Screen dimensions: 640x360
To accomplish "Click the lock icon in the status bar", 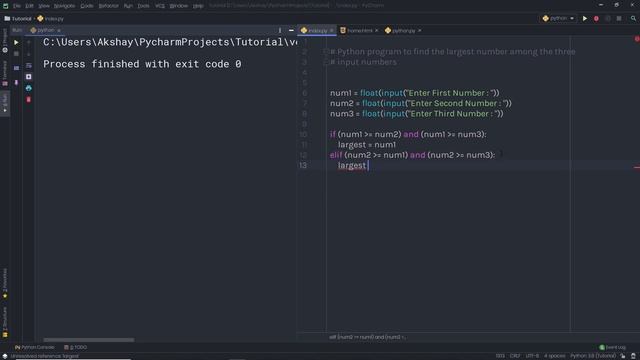I will click(x=623, y=356).
